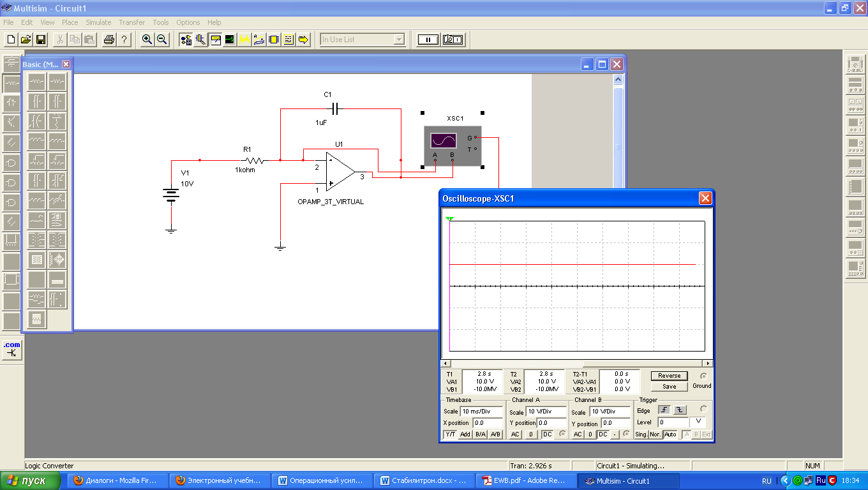This screenshot has height=490, width=868.
Task: Select the multimeter instrument icon on right toolbar
Action: click(855, 64)
